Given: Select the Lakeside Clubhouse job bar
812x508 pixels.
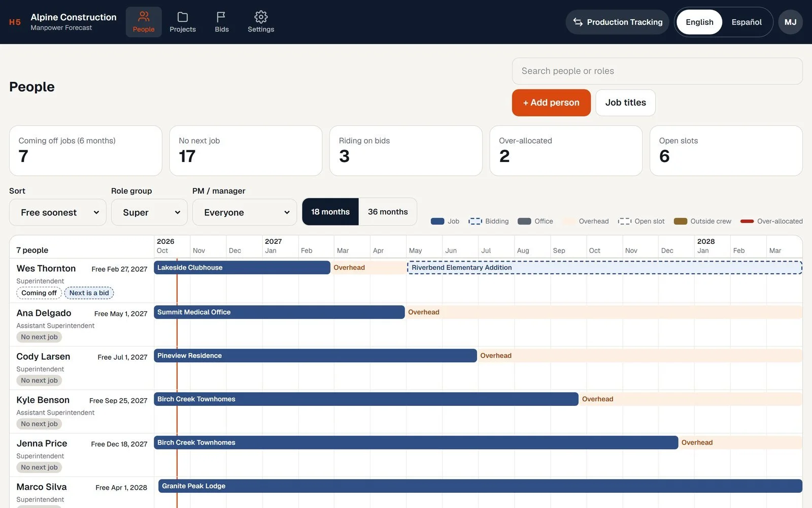Looking at the screenshot, I should coord(242,268).
